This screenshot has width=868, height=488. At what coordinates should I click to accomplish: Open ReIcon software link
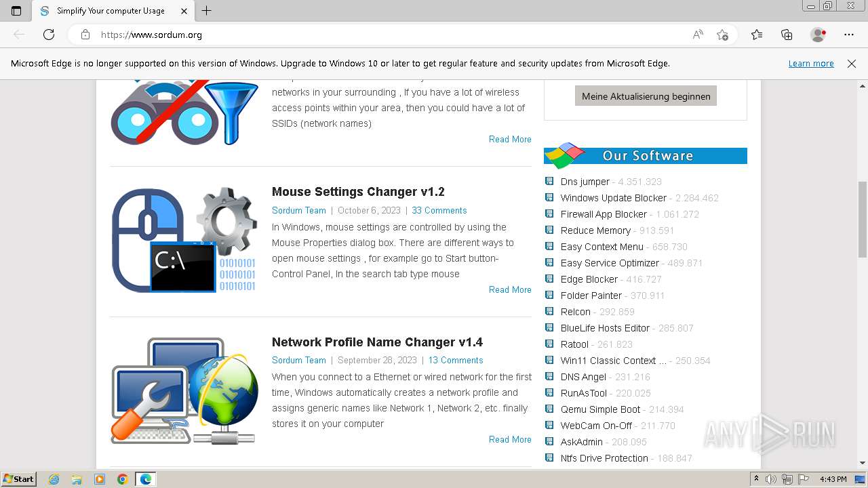pyautogui.click(x=576, y=312)
